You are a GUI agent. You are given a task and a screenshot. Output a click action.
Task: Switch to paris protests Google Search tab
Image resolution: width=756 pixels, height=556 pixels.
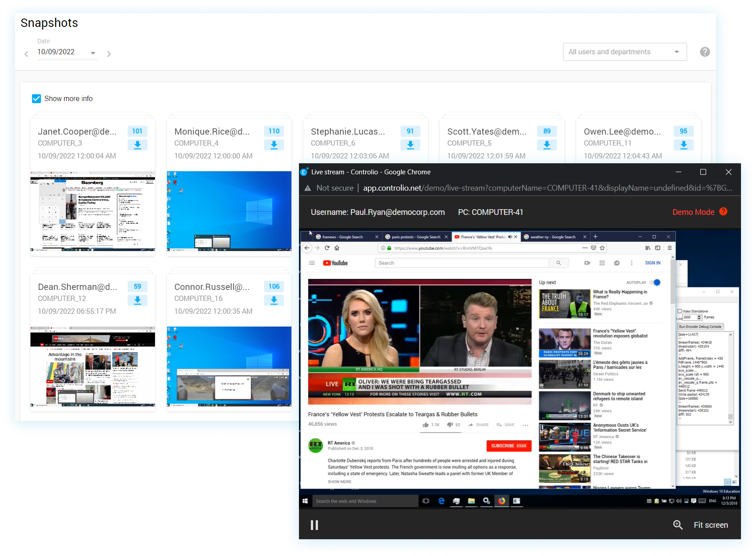pos(415,237)
